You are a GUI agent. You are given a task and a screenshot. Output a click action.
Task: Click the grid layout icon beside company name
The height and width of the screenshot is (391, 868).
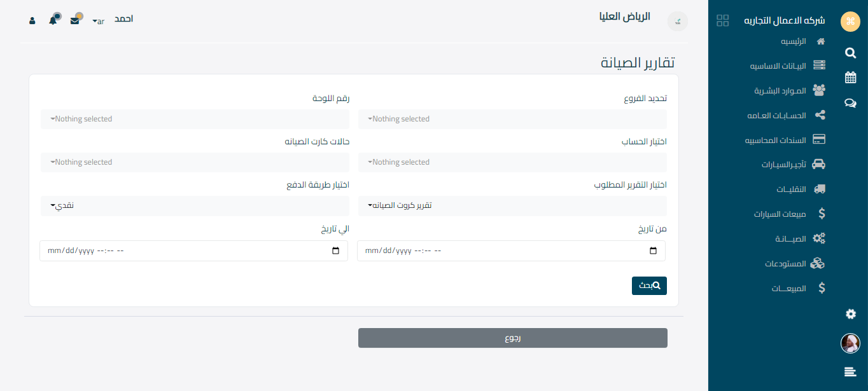pos(722,20)
